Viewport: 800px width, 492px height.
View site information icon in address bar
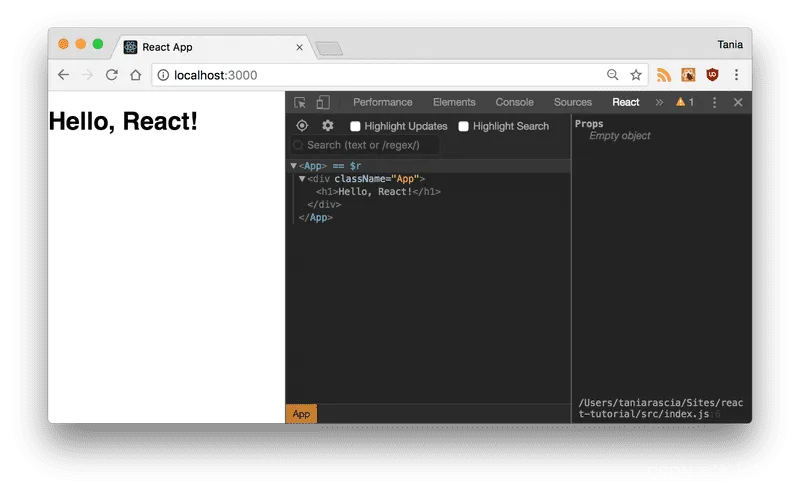tap(163, 75)
